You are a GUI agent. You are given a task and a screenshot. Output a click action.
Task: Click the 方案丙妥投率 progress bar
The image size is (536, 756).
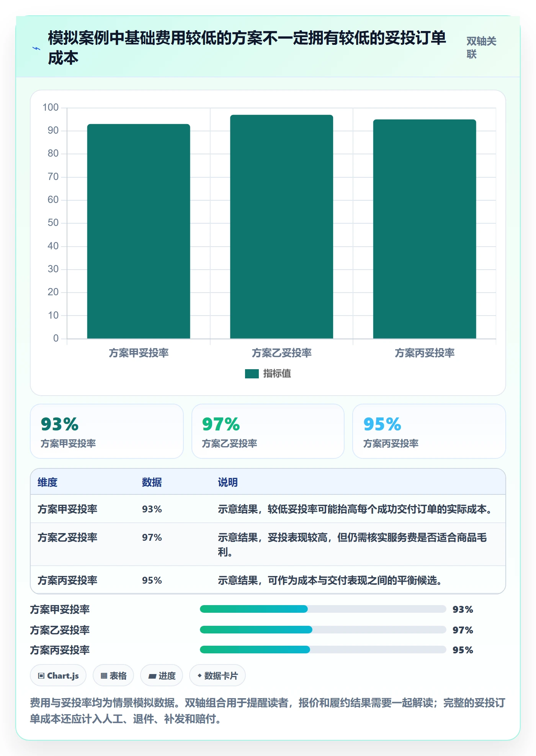point(323,650)
